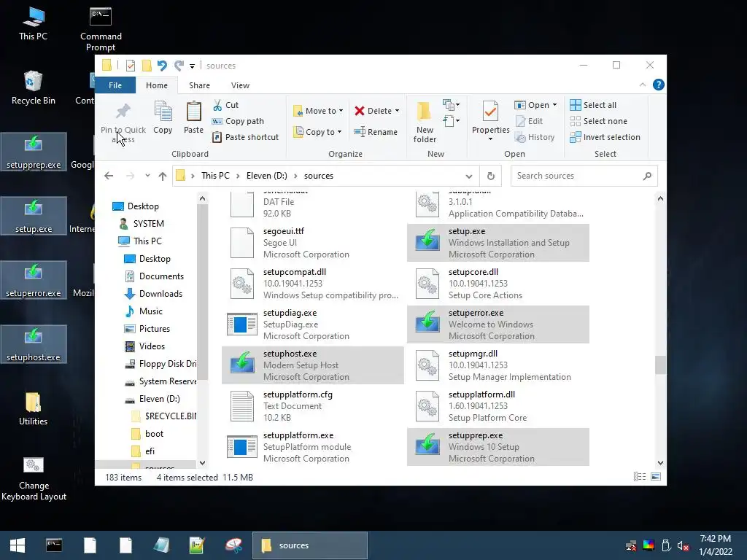Click the Copy path button
The image size is (747, 560).
[x=238, y=121]
